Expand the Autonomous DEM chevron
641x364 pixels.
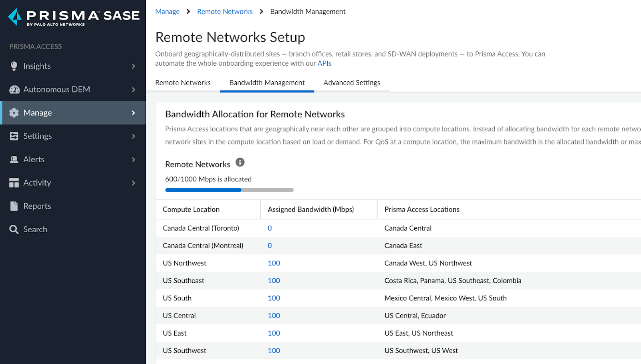133,90
